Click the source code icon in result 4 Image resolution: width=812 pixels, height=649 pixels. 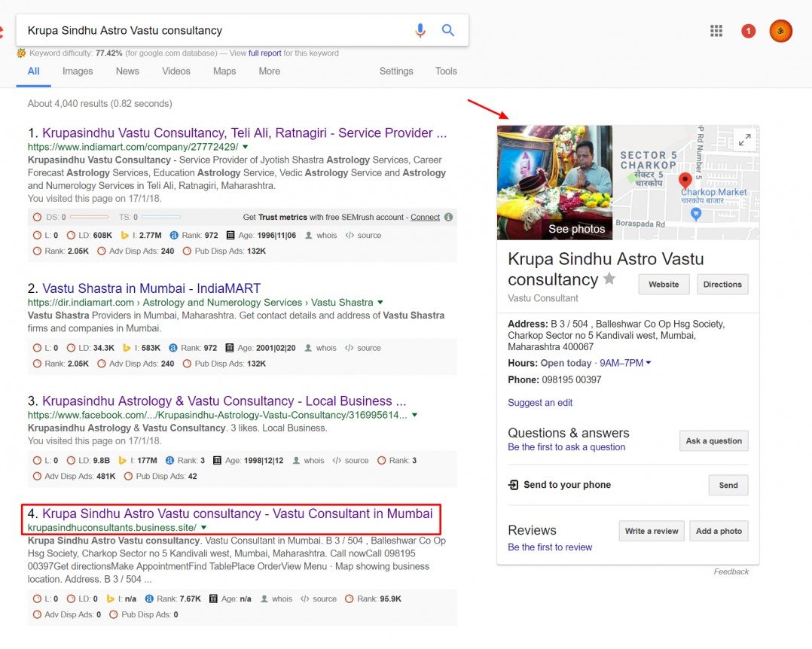305,599
